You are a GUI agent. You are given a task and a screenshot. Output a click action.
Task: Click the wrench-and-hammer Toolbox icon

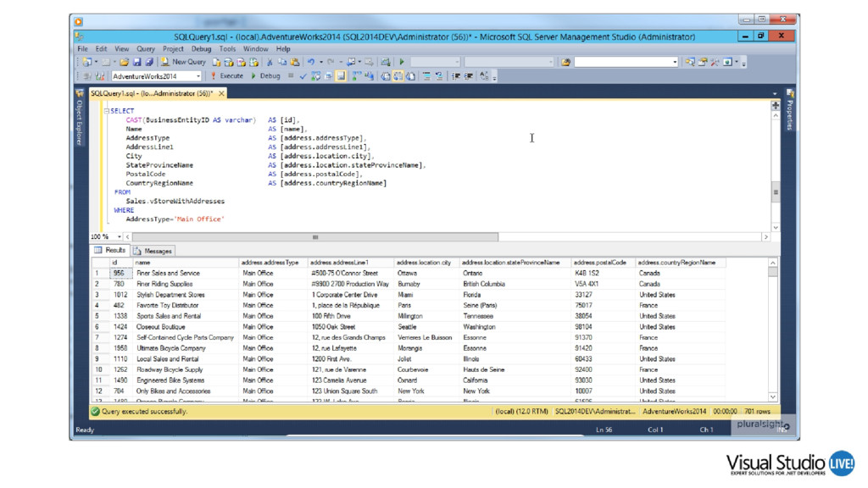pos(715,62)
